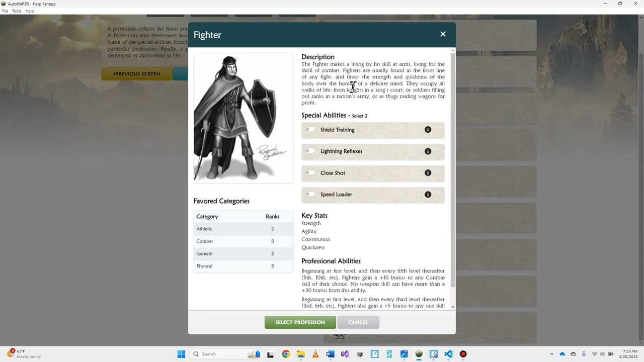Image resolution: width=644 pixels, height=362 pixels.
Task: Open OneDrive cloud tray icon
Action: [x=562, y=354]
